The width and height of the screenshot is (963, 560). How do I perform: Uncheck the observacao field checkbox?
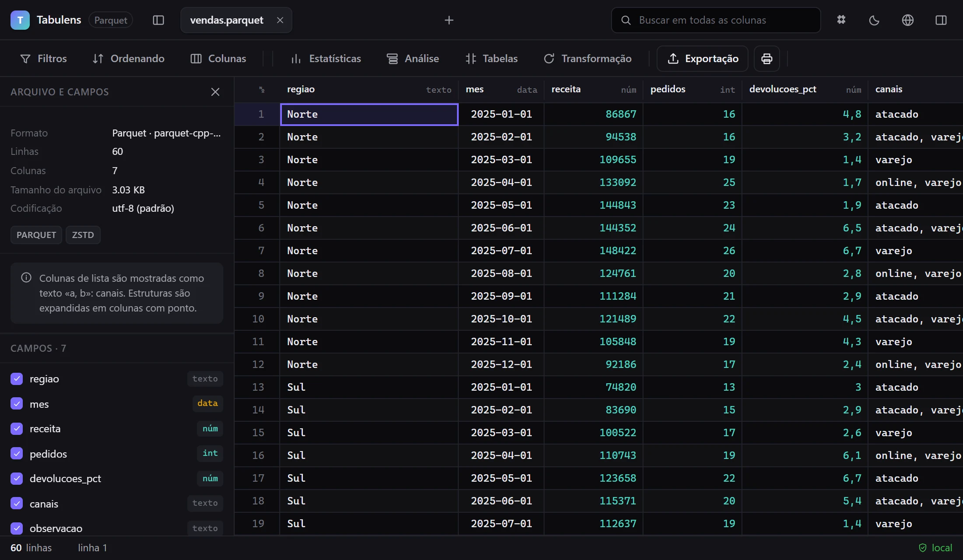17,528
